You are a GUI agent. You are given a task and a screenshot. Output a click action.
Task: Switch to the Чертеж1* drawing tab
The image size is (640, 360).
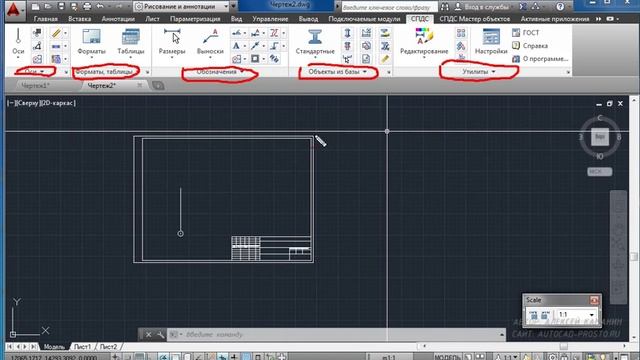click(36, 86)
